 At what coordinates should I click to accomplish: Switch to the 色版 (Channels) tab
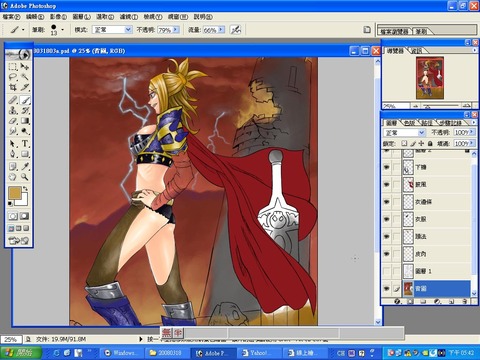(x=409, y=123)
